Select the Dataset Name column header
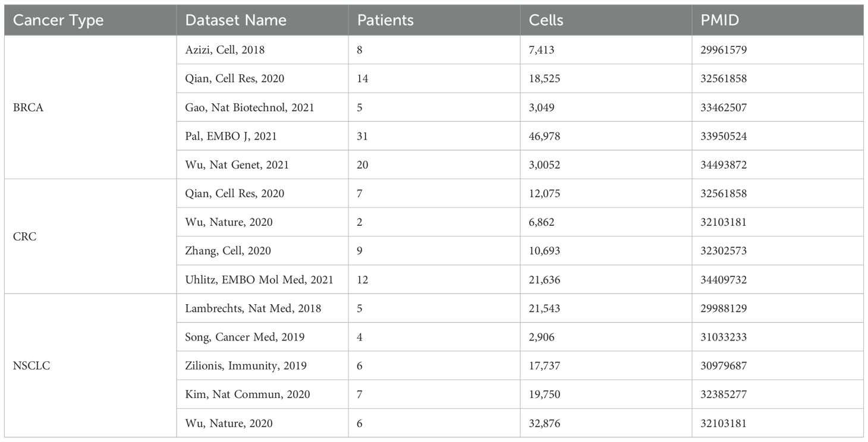This screenshot has height=442, width=868. [236, 20]
